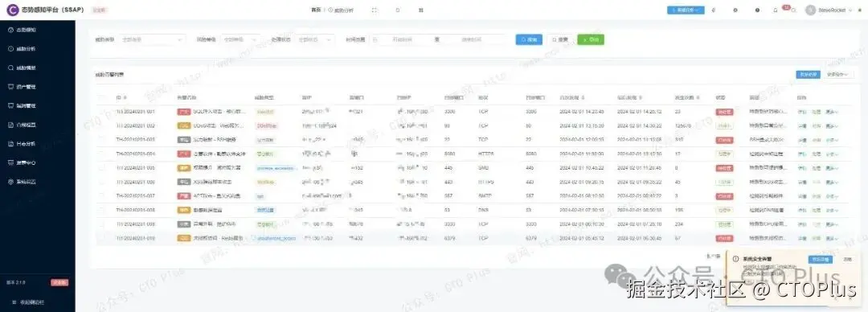This screenshot has width=868, height=312.
Task: Click the start time input field
Action: 403,39
